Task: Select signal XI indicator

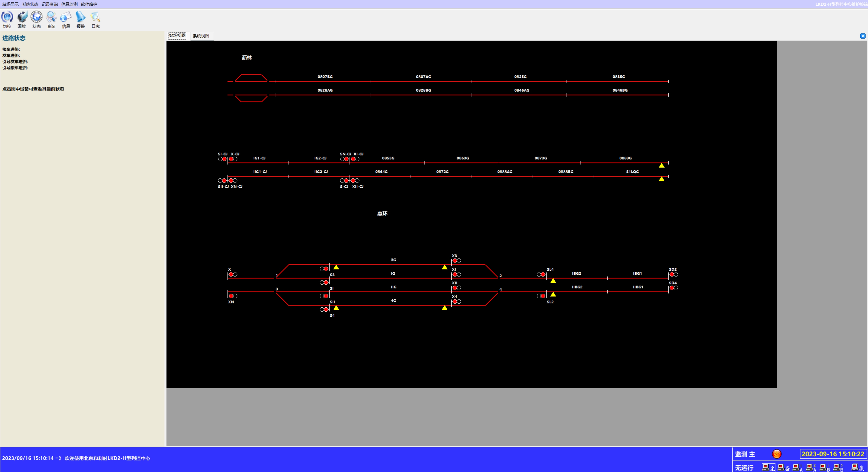Action: [457, 274]
